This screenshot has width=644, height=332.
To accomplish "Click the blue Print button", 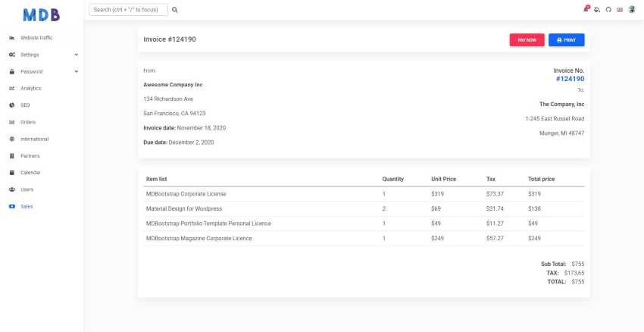I will [x=567, y=40].
